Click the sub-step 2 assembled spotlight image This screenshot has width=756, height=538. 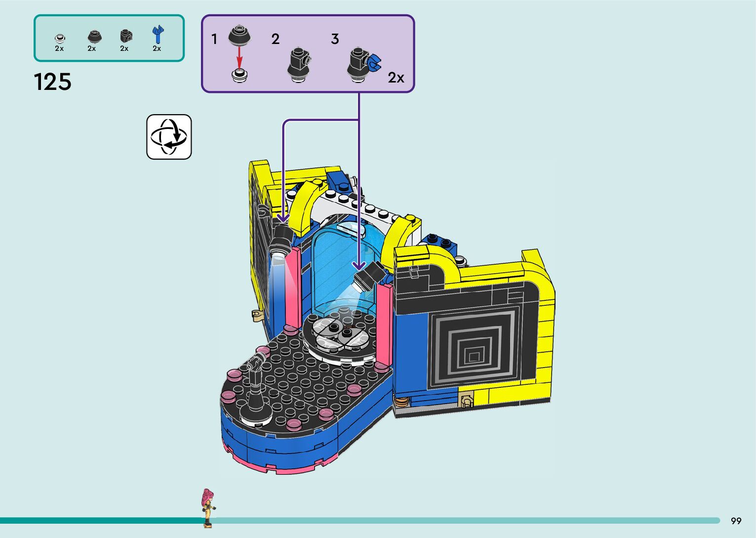[299, 65]
